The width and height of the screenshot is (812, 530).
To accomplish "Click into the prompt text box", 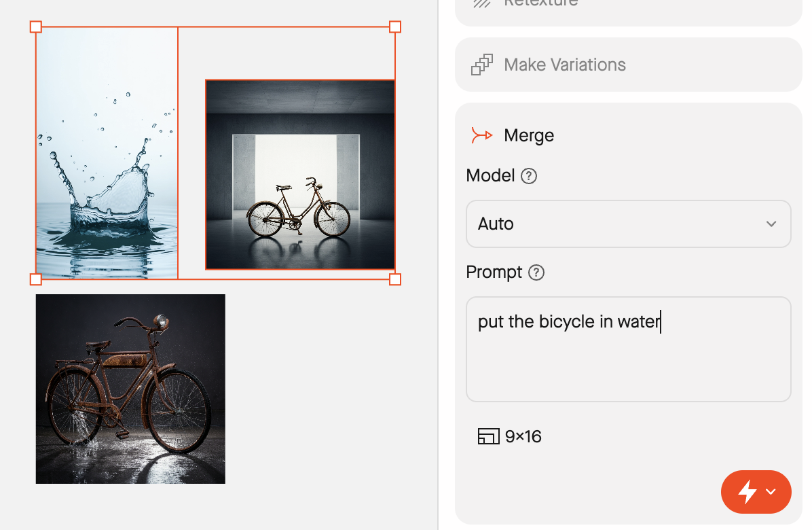I will coord(628,349).
